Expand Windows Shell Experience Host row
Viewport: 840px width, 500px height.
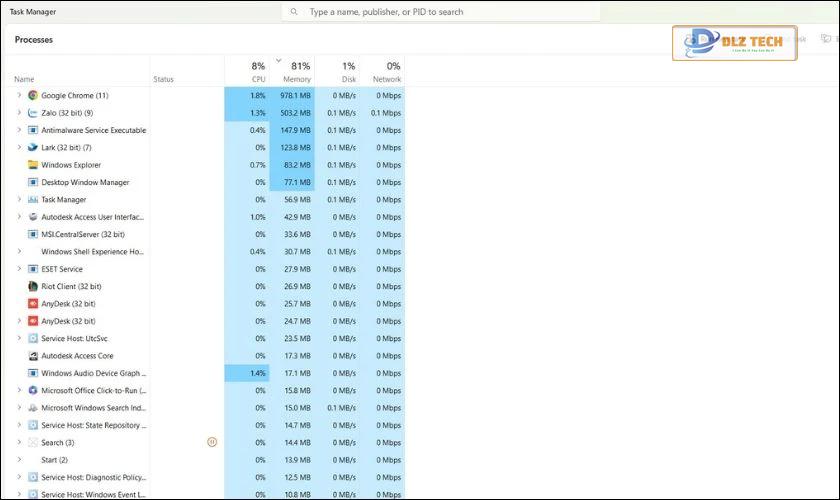(19, 251)
